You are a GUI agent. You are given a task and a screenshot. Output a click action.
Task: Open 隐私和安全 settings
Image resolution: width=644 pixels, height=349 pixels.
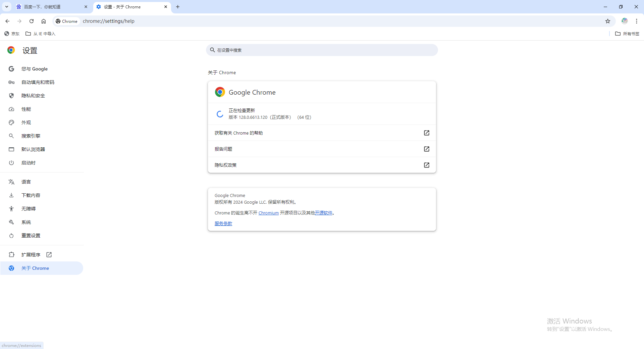pyautogui.click(x=42, y=96)
